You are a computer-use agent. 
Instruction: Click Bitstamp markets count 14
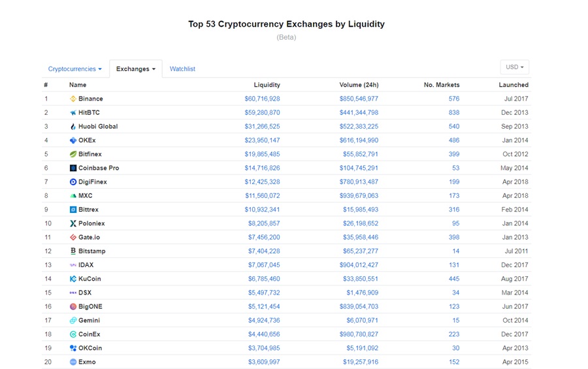(x=455, y=251)
